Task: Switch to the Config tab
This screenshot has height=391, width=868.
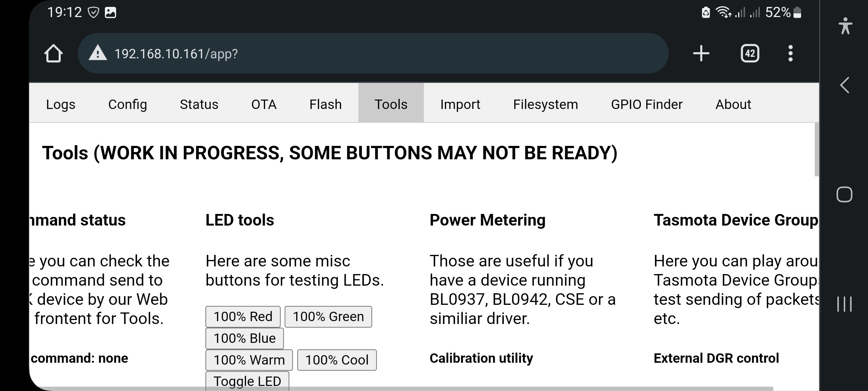Action: coord(128,104)
